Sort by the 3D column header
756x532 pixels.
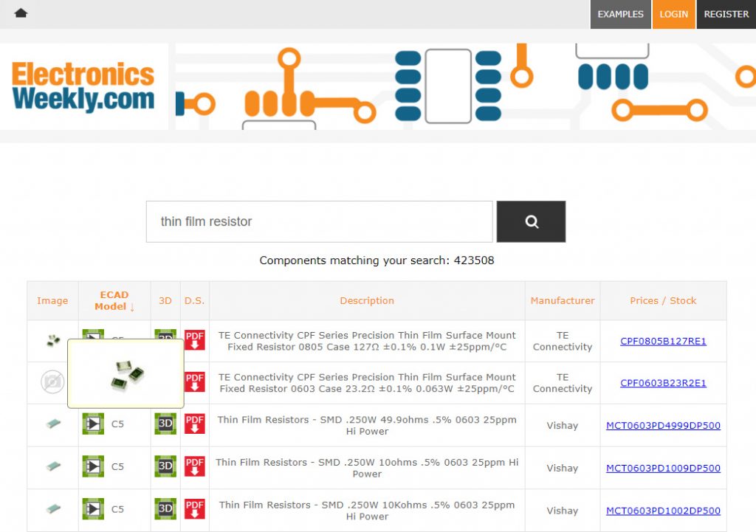point(165,301)
